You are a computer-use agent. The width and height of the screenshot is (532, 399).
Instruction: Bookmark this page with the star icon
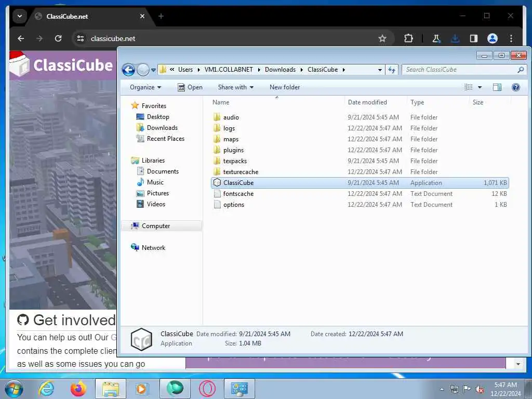coord(382,38)
